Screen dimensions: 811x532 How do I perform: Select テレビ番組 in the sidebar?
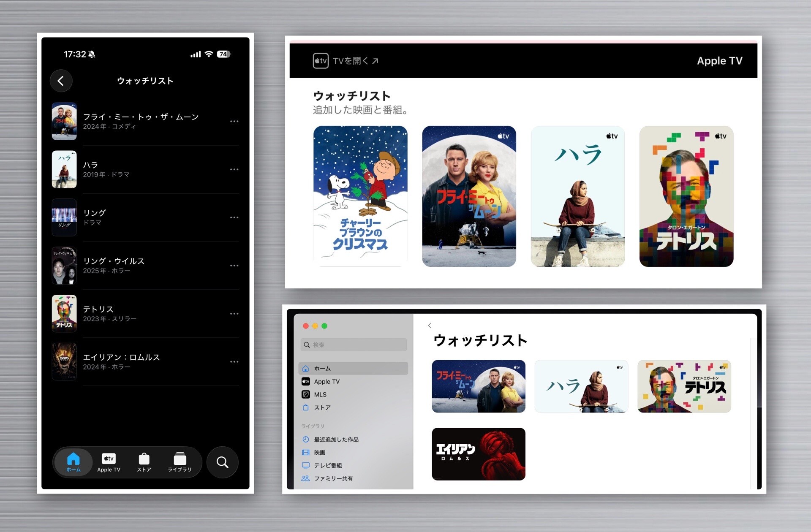point(327,465)
